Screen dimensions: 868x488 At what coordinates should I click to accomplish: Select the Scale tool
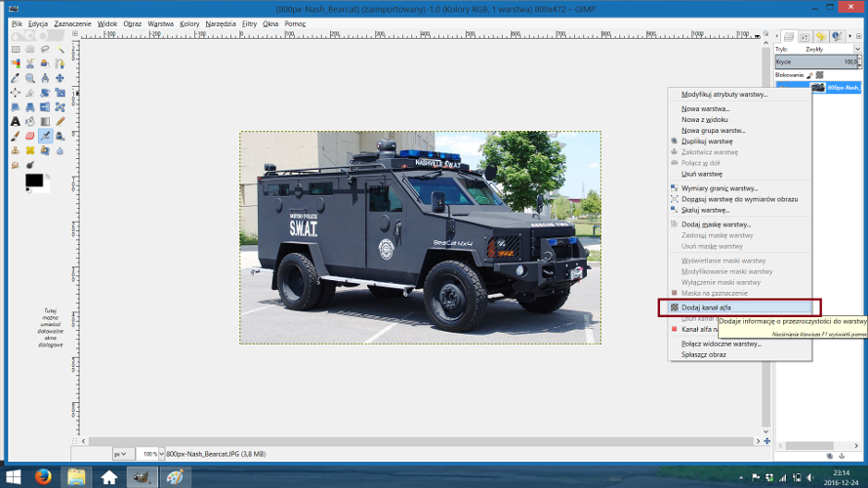tap(60, 93)
